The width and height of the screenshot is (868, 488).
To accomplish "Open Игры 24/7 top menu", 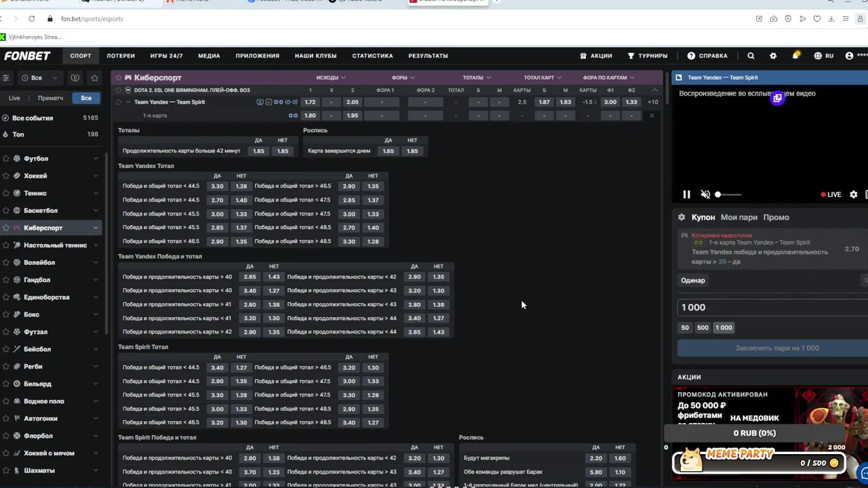I will click(166, 56).
